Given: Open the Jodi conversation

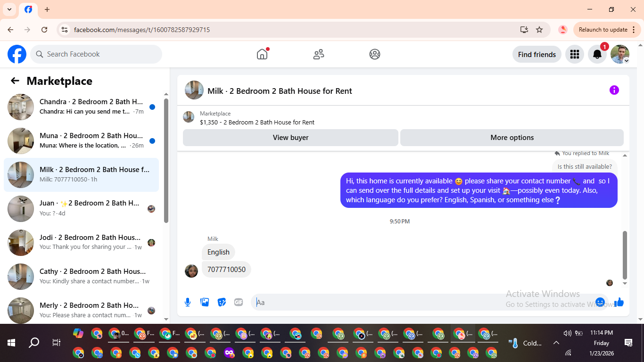Looking at the screenshot, I should point(82,243).
